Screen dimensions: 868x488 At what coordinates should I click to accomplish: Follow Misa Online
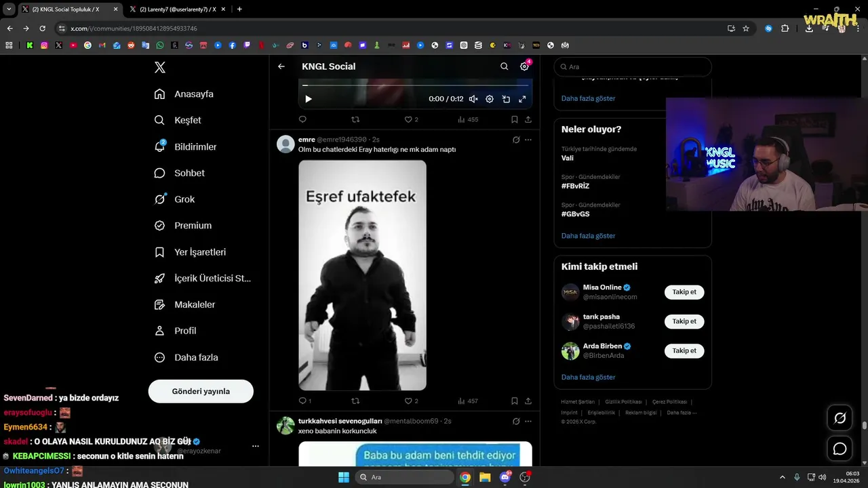(x=684, y=292)
